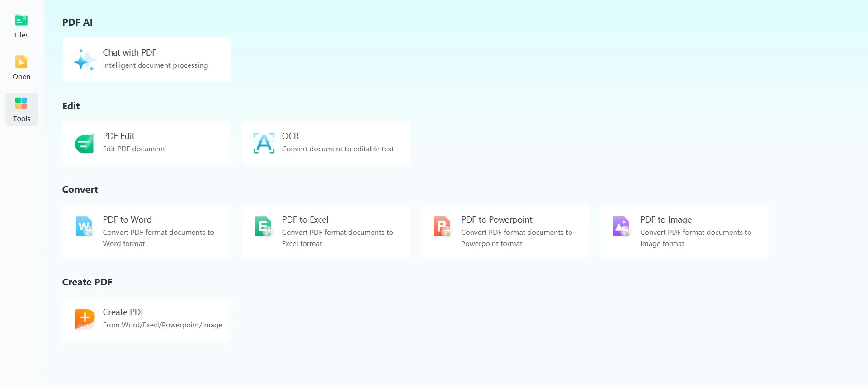868x387 pixels.
Task: Click the OCR letter-A scan icon
Action: click(x=264, y=143)
